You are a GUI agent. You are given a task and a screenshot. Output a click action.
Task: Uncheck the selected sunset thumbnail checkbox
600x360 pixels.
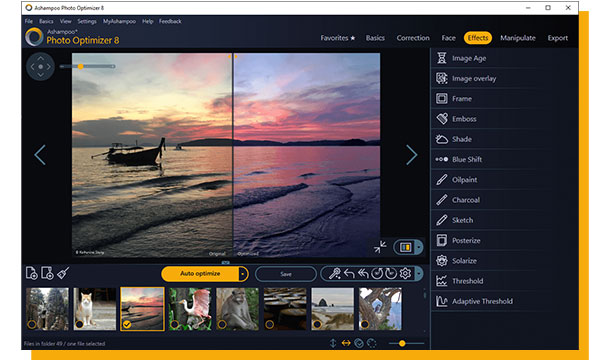[x=127, y=324]
